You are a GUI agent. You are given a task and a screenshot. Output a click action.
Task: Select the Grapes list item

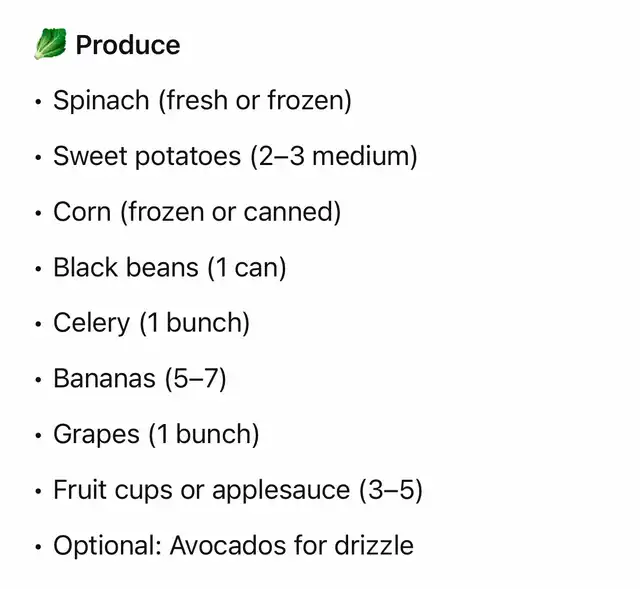(x=156, y=435)
